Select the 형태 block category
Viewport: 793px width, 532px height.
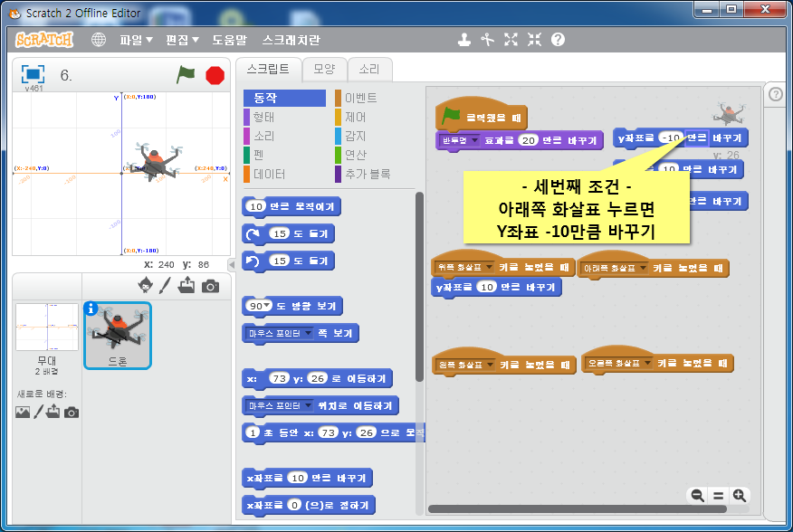pos(284,117)
